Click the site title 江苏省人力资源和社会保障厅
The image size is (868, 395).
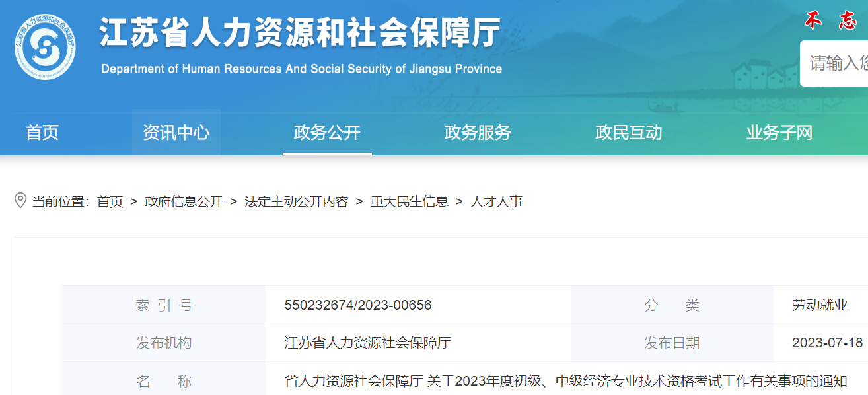click(301, 32)
